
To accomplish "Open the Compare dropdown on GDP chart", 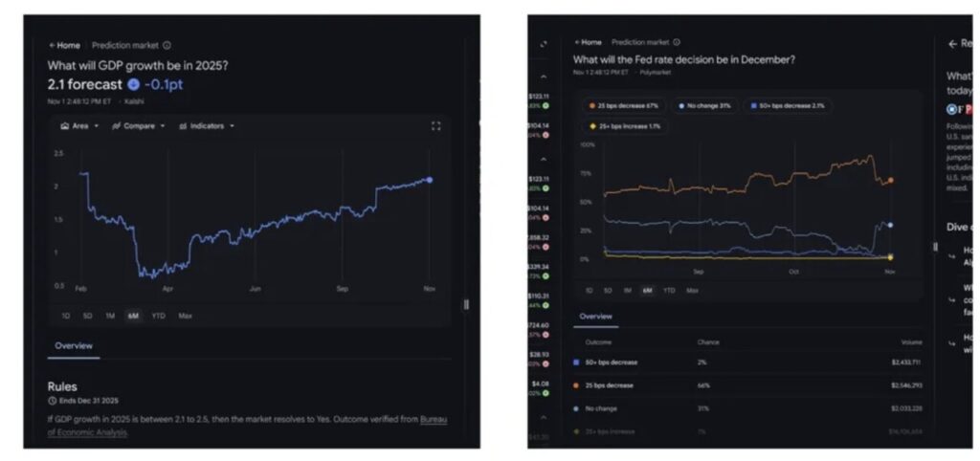I will pyautogui.click(x=139, y=125).
